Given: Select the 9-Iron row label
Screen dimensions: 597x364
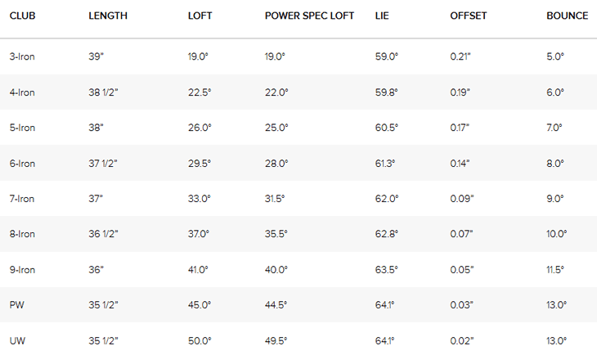Looking at the screenshot, I should (x=22, y=270).
